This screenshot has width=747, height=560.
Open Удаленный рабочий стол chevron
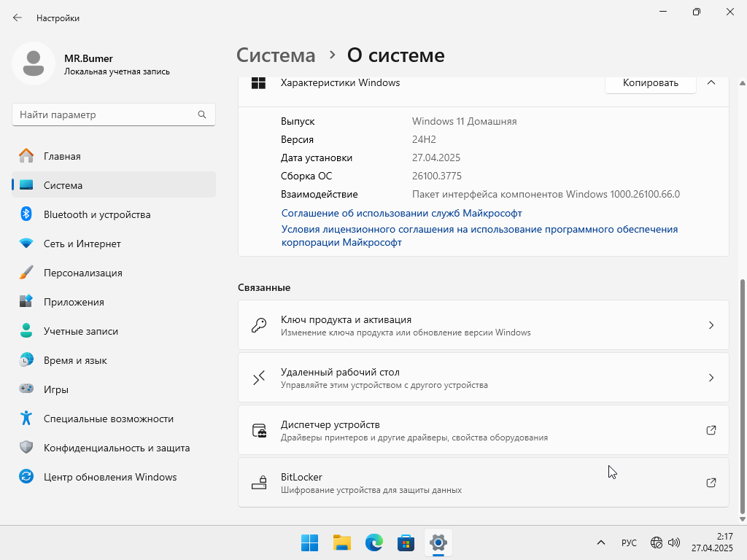711,378
